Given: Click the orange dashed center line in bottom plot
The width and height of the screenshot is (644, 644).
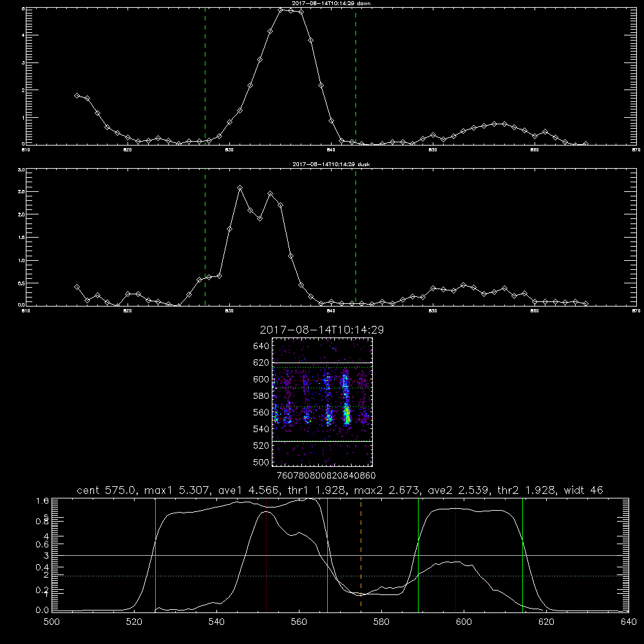Looking at the screenshot, I should pyautogui.click(x=361, y=554).
